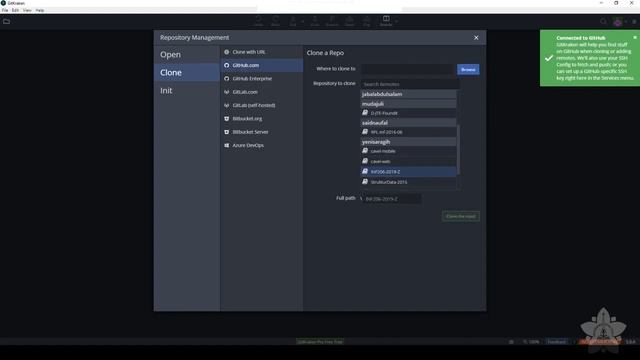Select the repo listed under saidnaufal
Screen dimensions: 640x360
[x=408, y=132]
